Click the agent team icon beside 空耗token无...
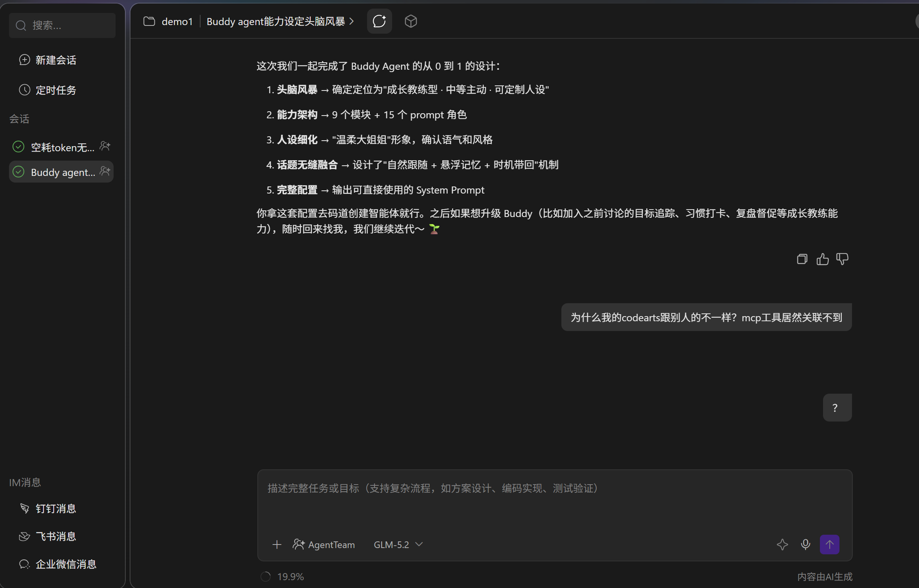 pos(105,147)
